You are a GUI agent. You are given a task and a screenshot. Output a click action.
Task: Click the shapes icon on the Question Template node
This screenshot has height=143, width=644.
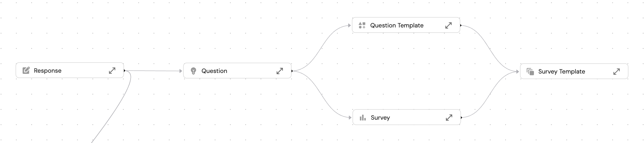click(x=362, y=25)
